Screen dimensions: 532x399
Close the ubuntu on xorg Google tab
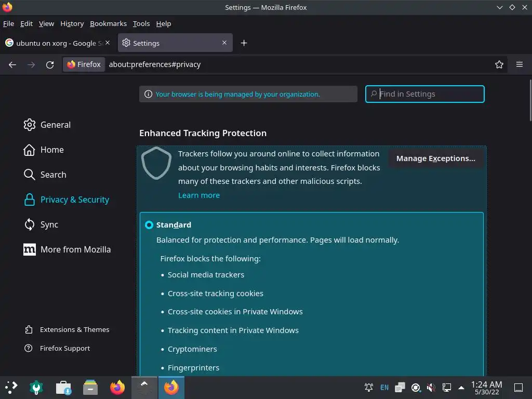[108, 43]
